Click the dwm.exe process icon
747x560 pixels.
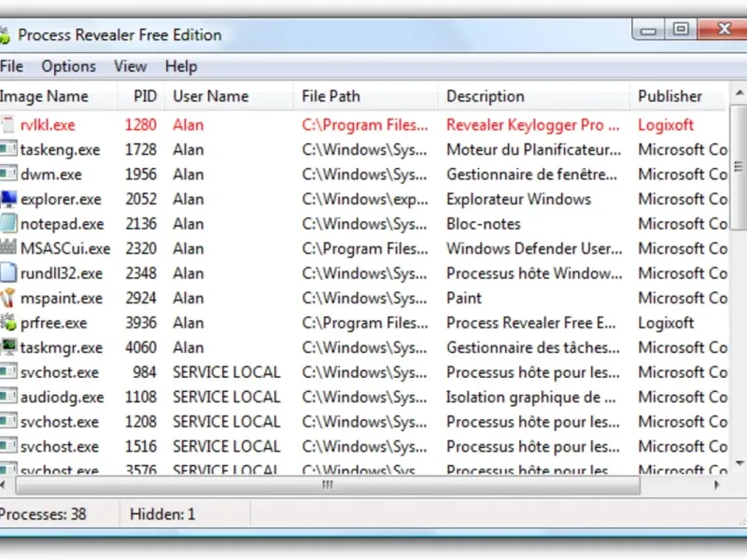(x=8, y=174)
